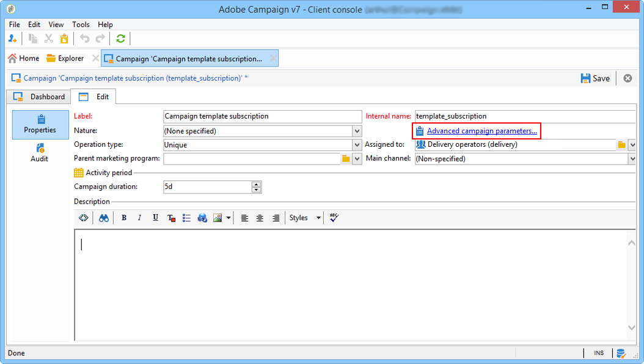Browse folder for Assigned to operator
The image size is (644, 364).
pos(621,145)
